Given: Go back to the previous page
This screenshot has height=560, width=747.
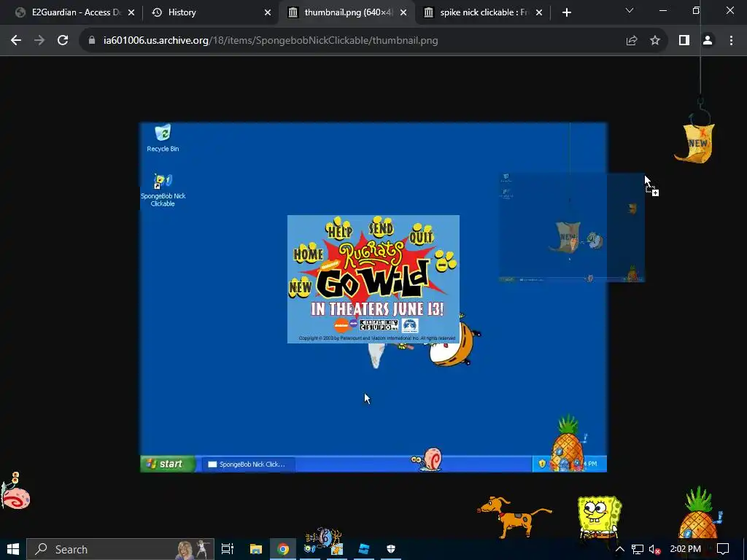Looking at the screenshot, I should click(16, 41).
